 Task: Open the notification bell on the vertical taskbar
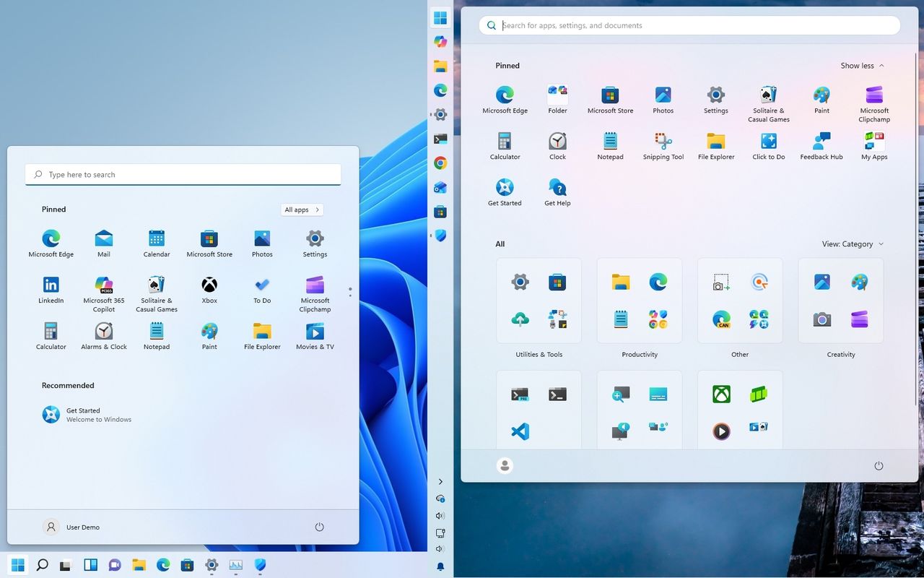pyautogui.click(x=440, y=567)
